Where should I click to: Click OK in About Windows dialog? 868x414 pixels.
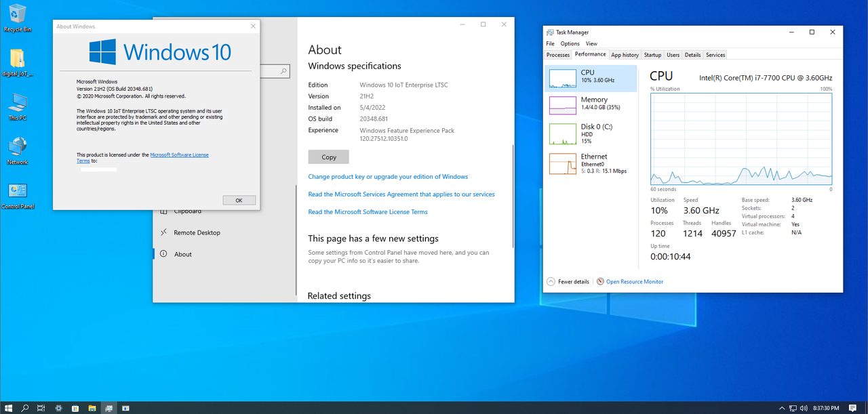239,201
